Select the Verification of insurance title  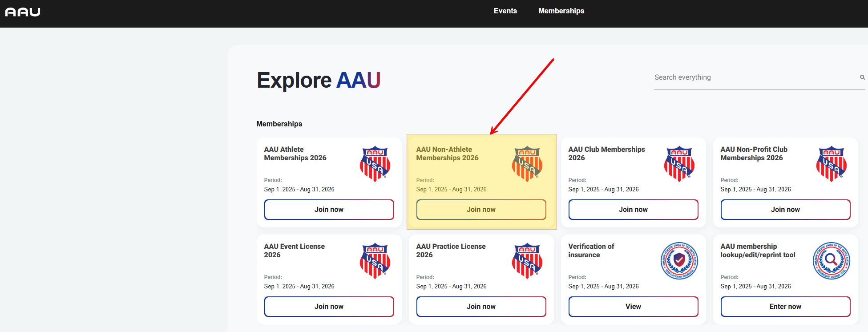pyautogui.click(x=591, y=251)
